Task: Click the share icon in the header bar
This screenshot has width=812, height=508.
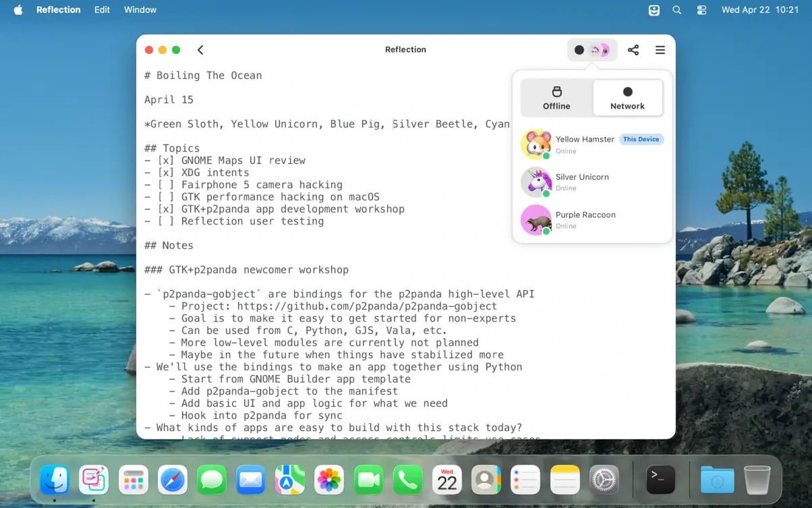Action: (633, 49)
